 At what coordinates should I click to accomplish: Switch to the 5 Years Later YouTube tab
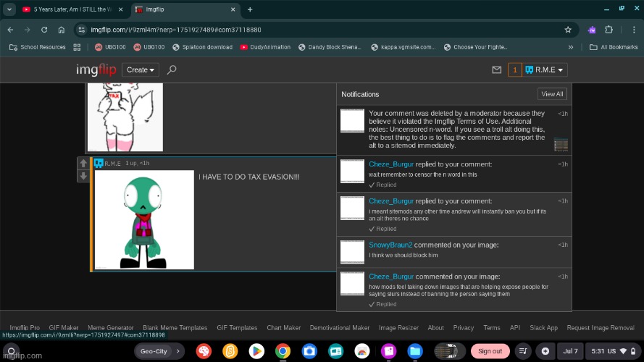(x=74, y=9)
